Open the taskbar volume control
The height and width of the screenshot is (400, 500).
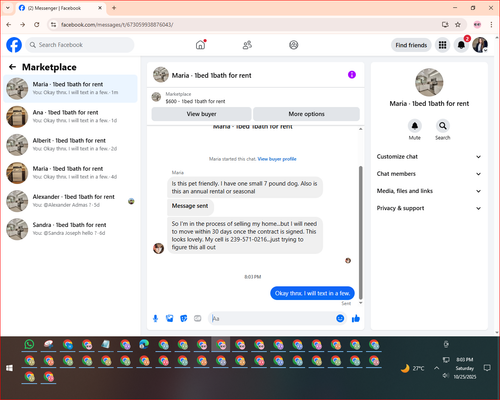click(446, 376)
